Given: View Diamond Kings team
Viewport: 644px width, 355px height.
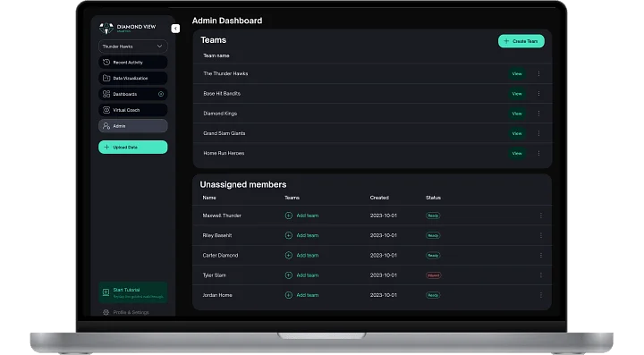Looking at the screenshot, I should 517,114.
